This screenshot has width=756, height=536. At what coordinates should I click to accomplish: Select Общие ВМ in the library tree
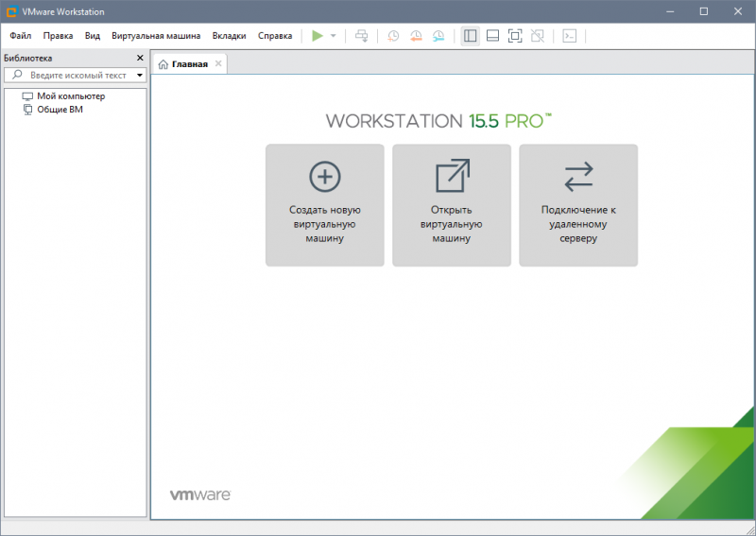coord(53,110)
